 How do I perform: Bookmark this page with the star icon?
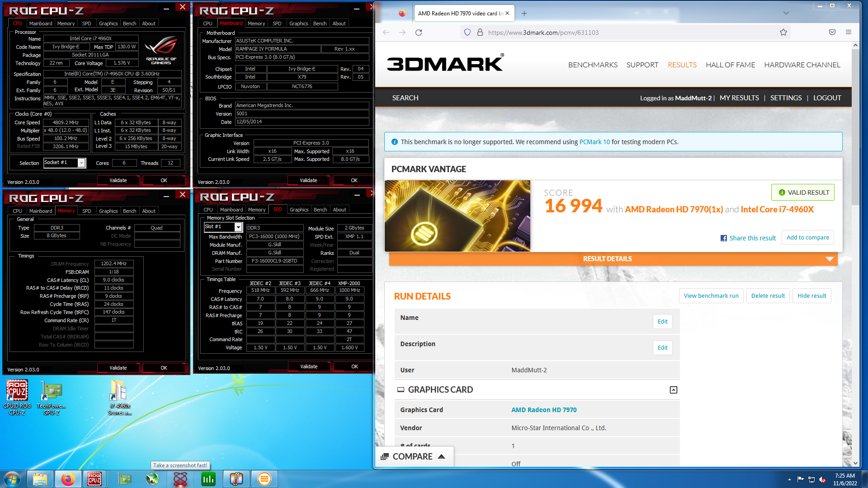click(783, 33)
